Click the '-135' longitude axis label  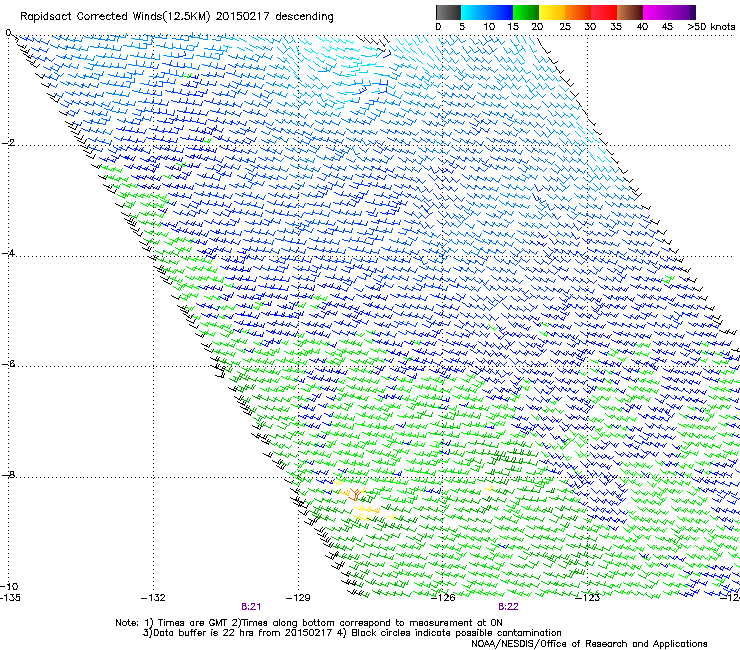[10, 598]
